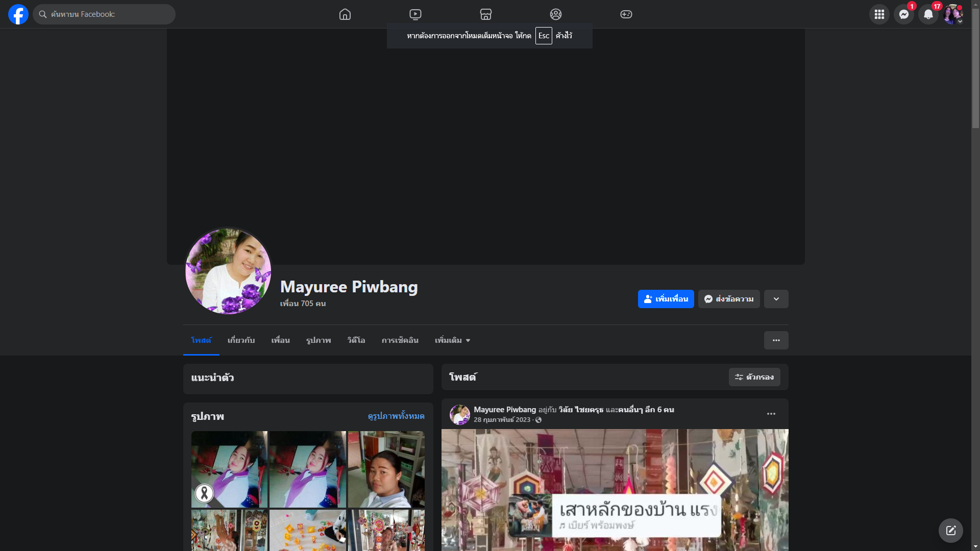Expand the chevron next to send message

(x=776, y=299)
